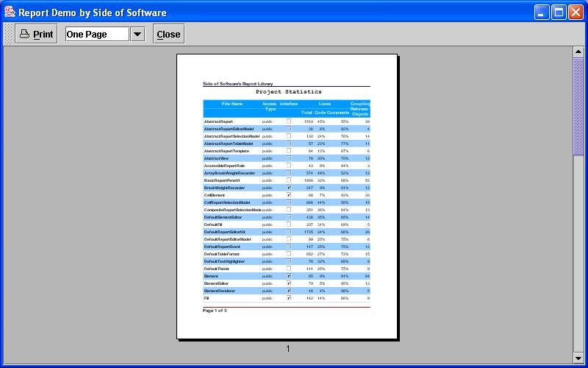
Task: Click the scrollbar up arrow
Action: (578, 52)
